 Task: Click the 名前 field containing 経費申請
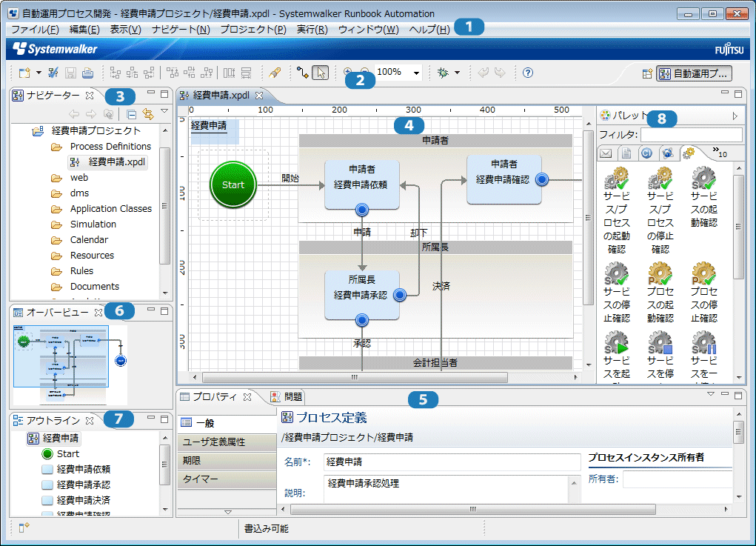tap(452, 462)
